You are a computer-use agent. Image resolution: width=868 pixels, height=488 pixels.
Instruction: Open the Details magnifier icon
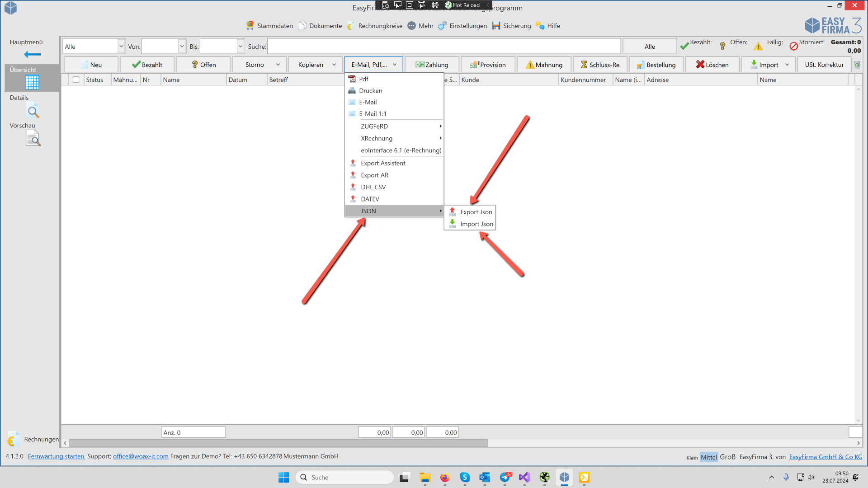click(33, 111)
